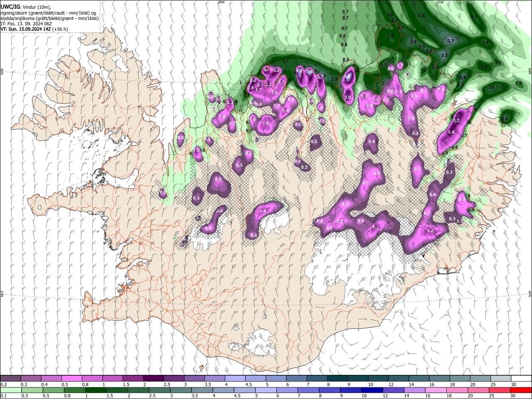
Task: Click the pale grey 25 swatch, upper legend row
Action: [501, 379]
